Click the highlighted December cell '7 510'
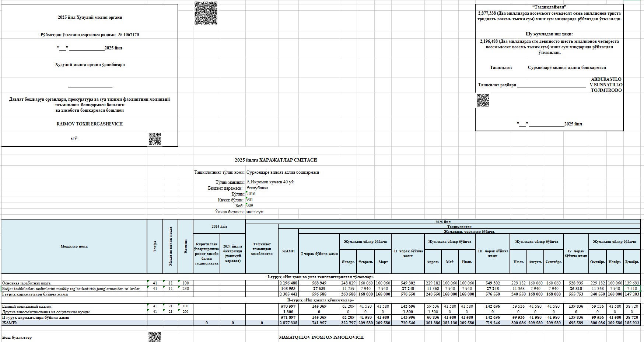Image resolution: width=644 pixels, height=342 pixels. [x=632, y=289]
